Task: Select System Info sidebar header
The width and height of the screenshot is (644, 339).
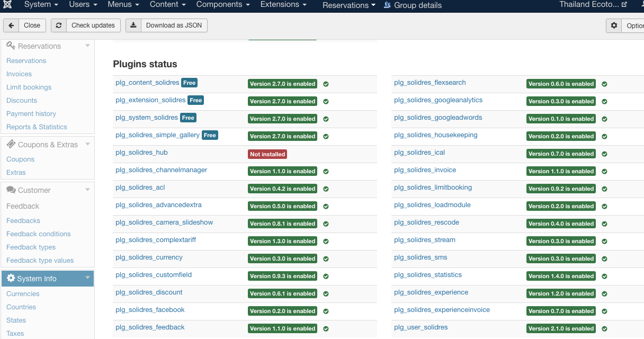Action: click(x=37, y=279)
